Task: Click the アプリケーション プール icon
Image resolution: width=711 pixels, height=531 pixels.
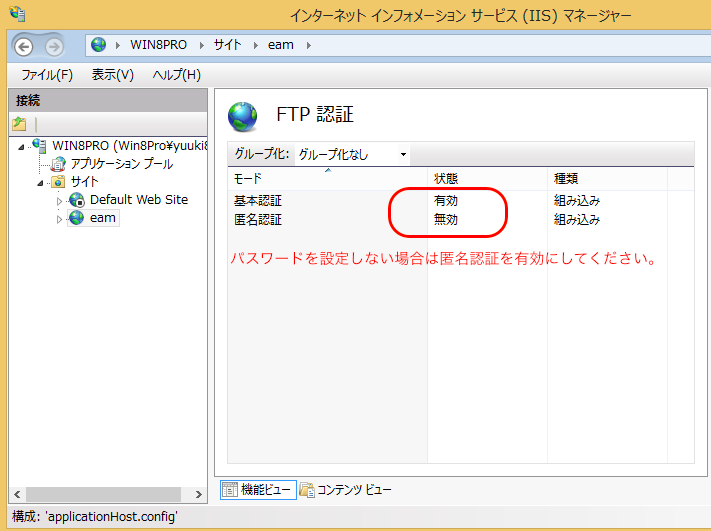Action: (x=58, y=164)
